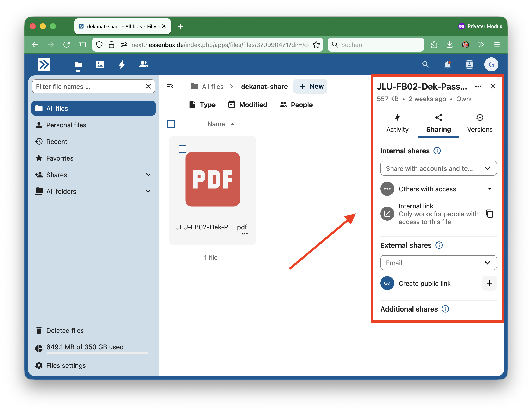The width and height of the screenshot is (532, 412).
Task: Copy the internal link to clipboard
Action: pyautogui.click(x=489, y=214)
